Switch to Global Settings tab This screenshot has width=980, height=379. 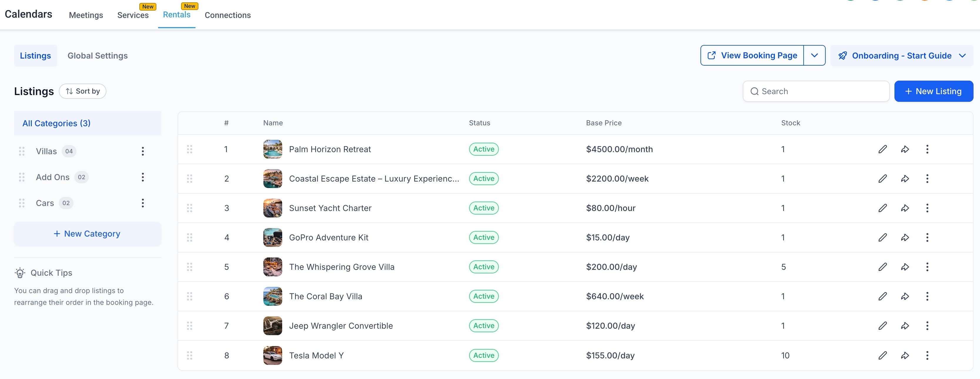pos(97,56)
